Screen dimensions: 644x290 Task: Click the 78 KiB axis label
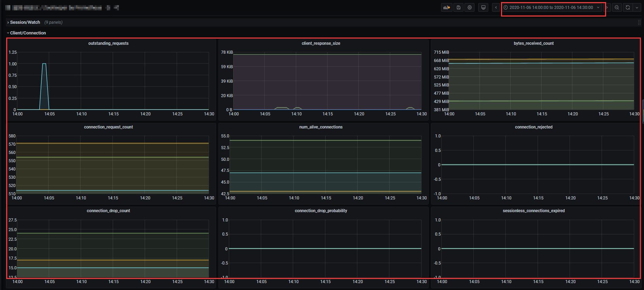[x=227, y=52]
